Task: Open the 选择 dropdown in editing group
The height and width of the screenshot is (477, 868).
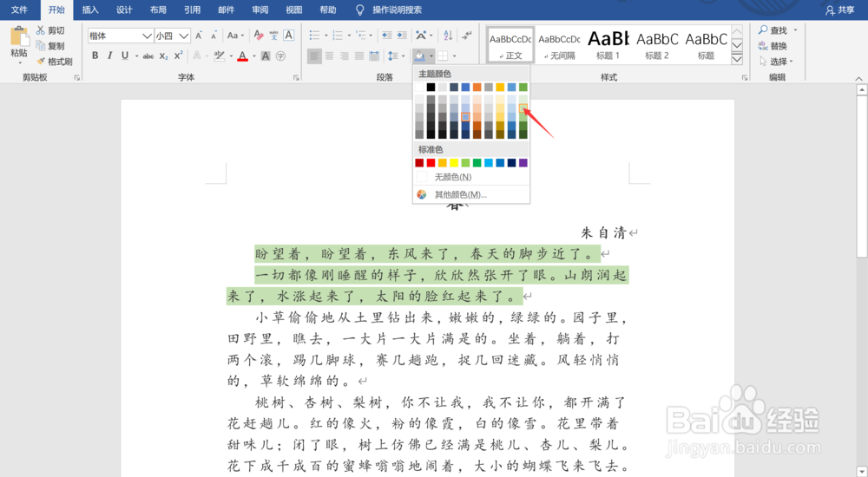Action: 776,62
